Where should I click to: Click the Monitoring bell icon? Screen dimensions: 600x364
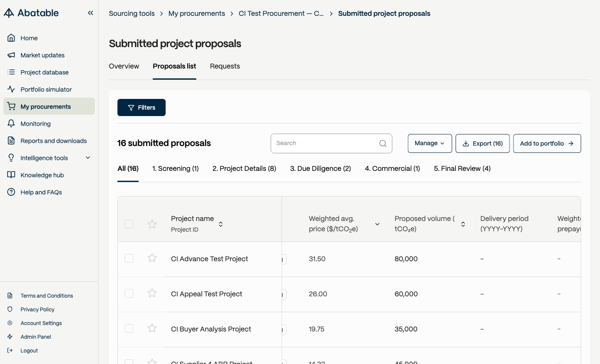point(12,124)
